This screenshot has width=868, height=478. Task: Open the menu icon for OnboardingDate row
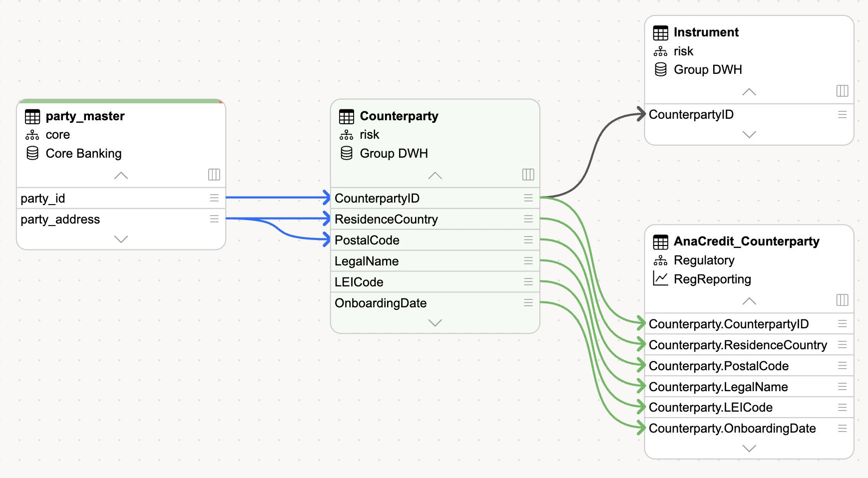(x=528, y=303)
